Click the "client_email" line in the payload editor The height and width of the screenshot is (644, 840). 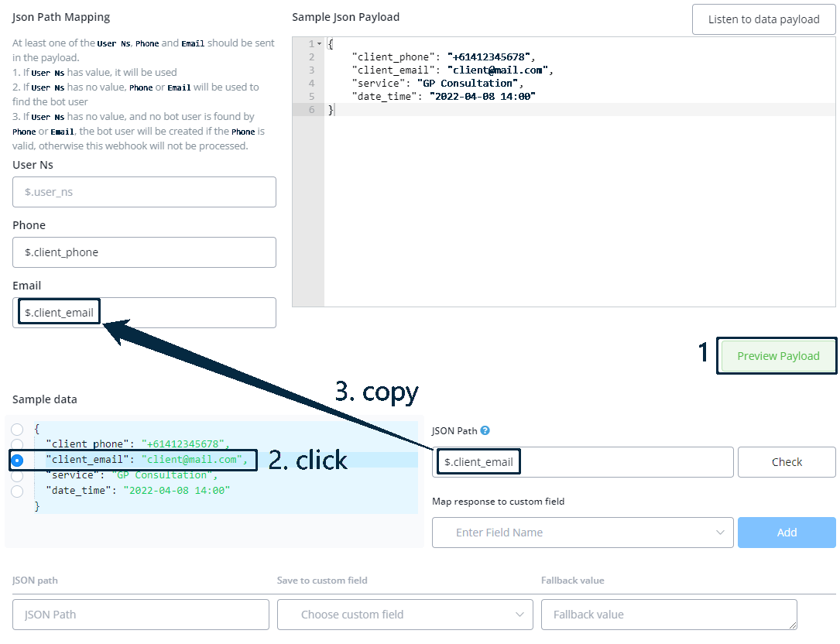(x=452, y=70)
